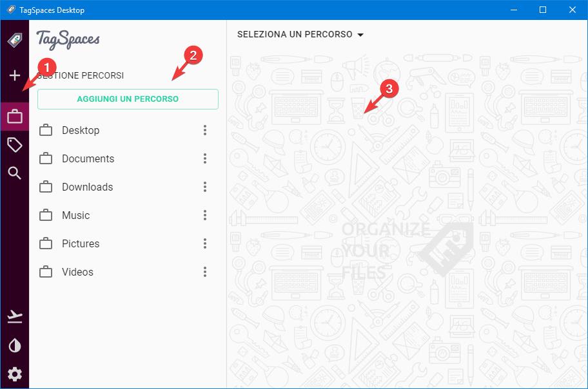The image size is (588, 389).
Task: Open the three-dot menu for Documents
Action: click(205, 158)
